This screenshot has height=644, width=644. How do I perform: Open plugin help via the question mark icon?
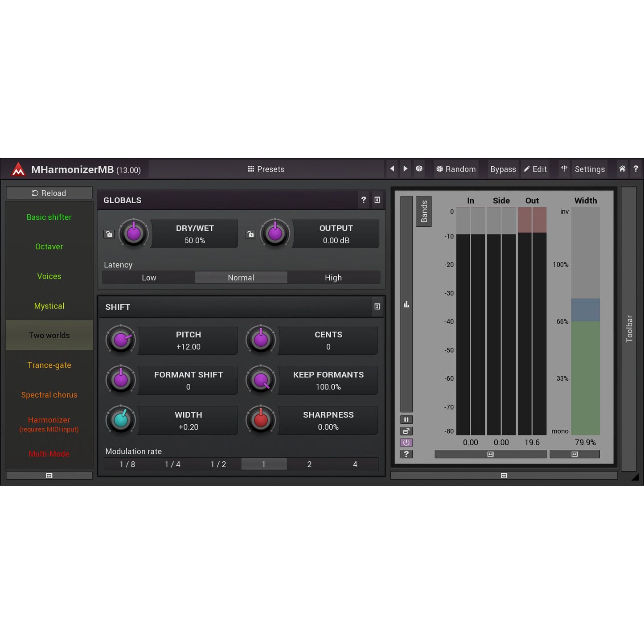coord(636,169)
